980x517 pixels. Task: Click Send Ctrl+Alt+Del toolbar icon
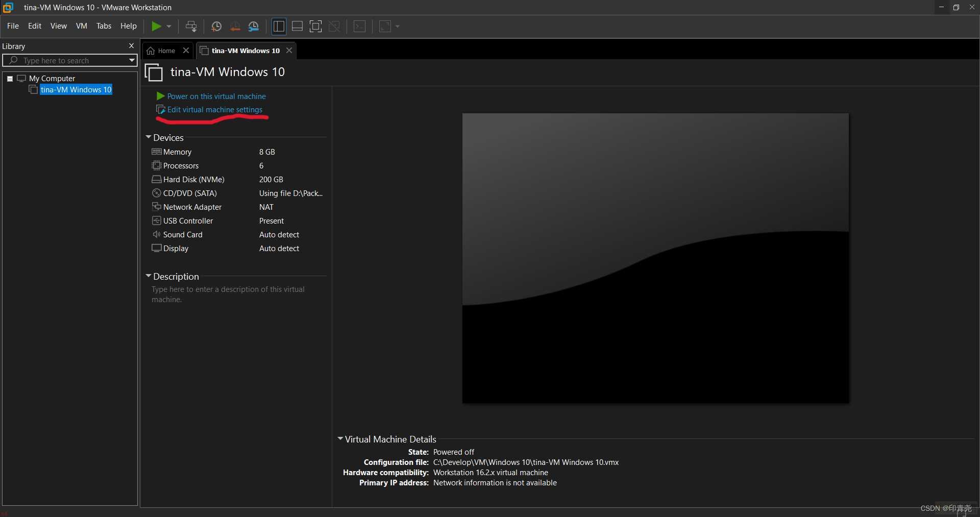point(191,27)
